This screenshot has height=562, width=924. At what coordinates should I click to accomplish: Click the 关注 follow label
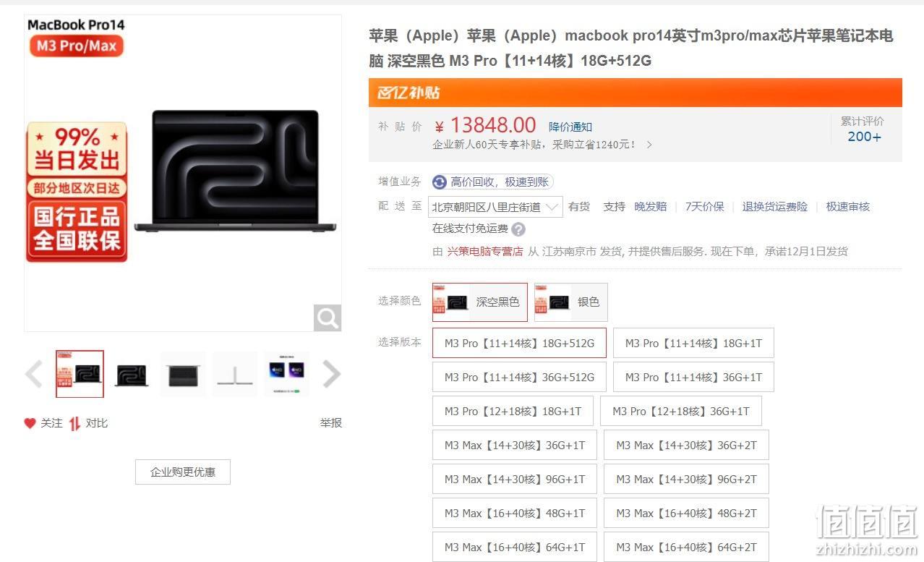(x=51, y=423)
